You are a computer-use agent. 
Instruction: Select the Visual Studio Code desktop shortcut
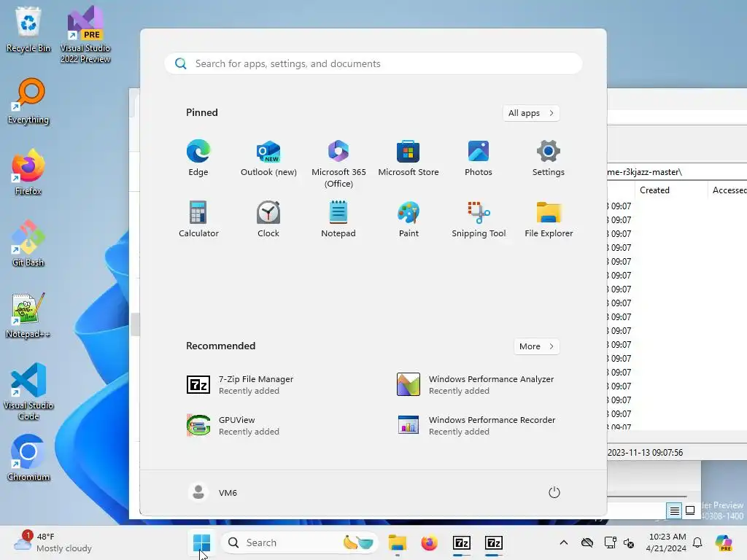28,392
